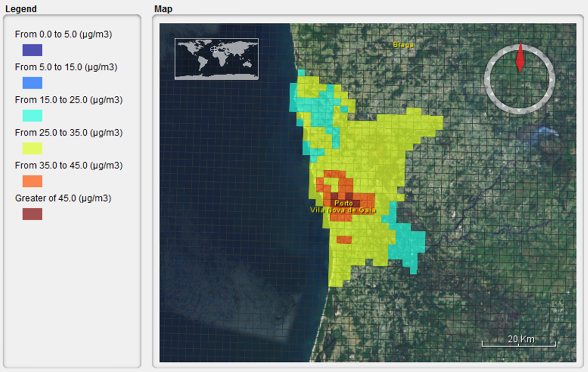The width and height of the screenshot is (588, 372).
Task: Click the compass ring
Action: 520,78
